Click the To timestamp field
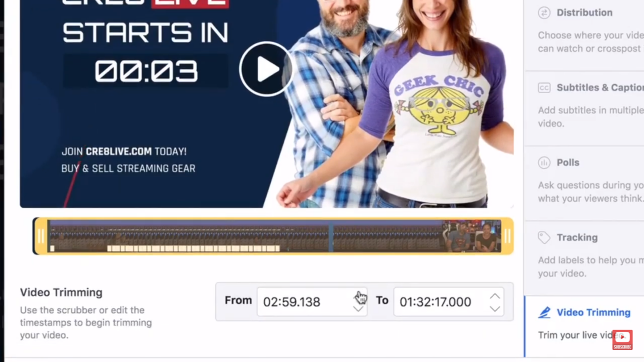This screenshot has width=644, height=362. pos(449,302)
